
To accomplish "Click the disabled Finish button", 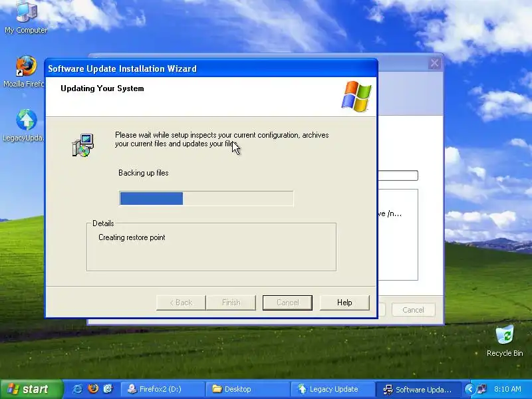I will 231,303.
